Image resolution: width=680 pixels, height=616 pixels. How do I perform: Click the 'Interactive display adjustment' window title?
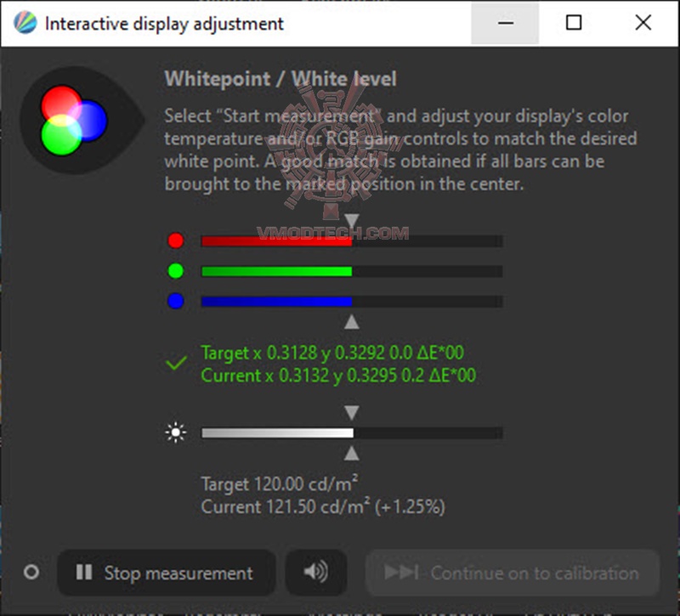point(164,24)
